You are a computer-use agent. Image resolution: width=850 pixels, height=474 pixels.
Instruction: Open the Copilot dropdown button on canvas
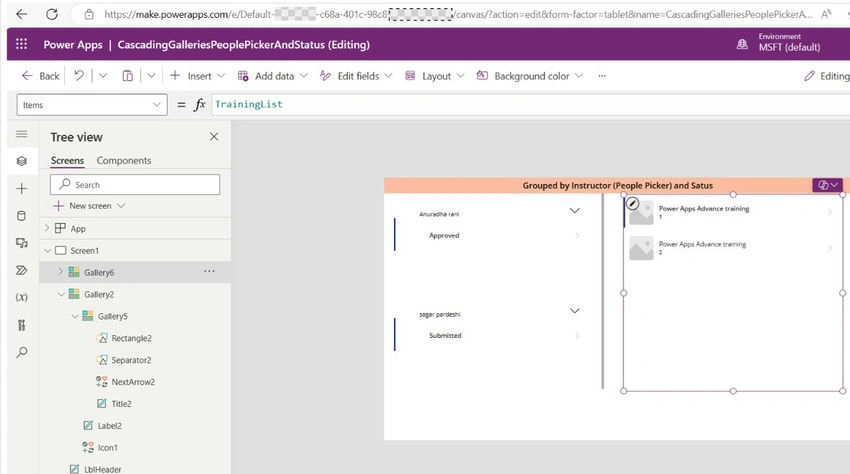827,185
